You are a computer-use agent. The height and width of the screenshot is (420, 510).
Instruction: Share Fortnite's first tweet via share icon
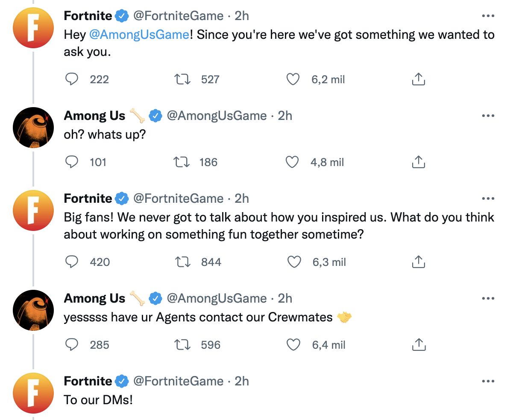click(418, 79)
